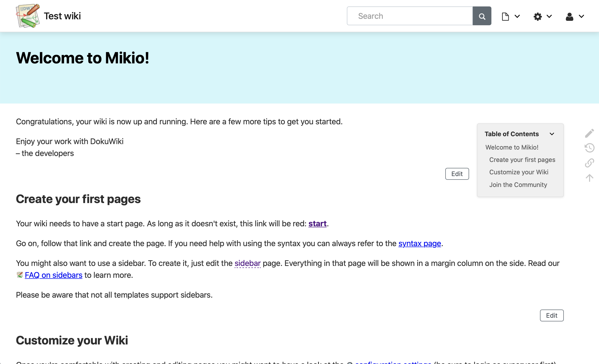Click the back to top arrow icon
This screenshot has width=599, height=364.
coord(589,178)
